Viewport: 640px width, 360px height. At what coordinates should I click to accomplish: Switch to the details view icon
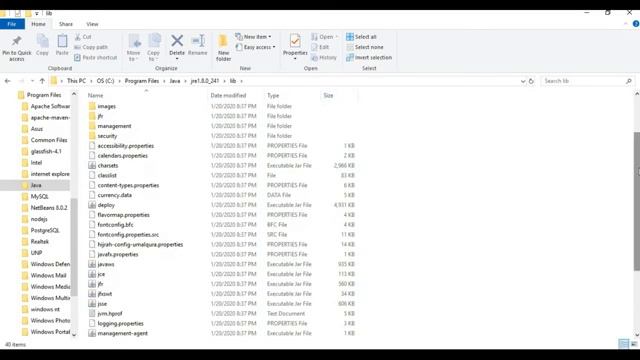pyautogui.click(x=624, y=344)
